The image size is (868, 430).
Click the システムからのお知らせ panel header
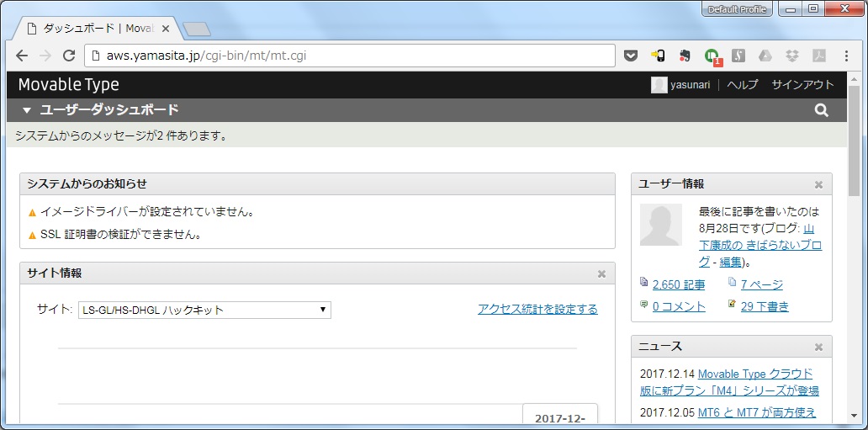317,184
